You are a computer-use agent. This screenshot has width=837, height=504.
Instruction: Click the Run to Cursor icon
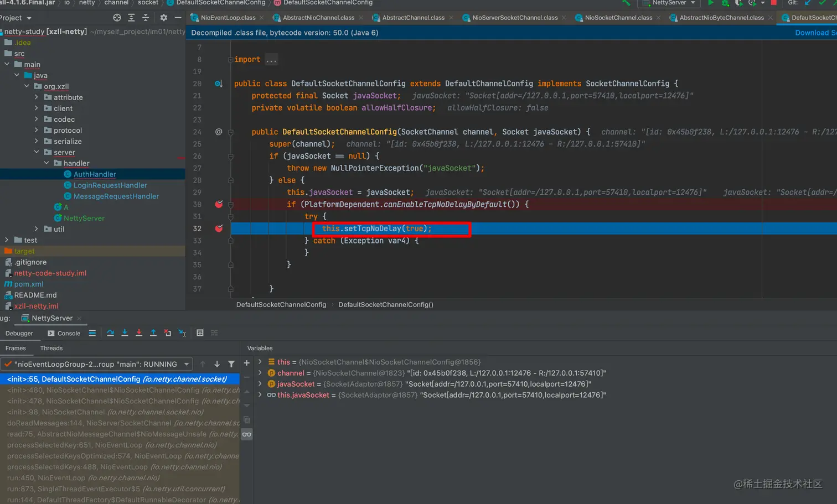(182, 333)
